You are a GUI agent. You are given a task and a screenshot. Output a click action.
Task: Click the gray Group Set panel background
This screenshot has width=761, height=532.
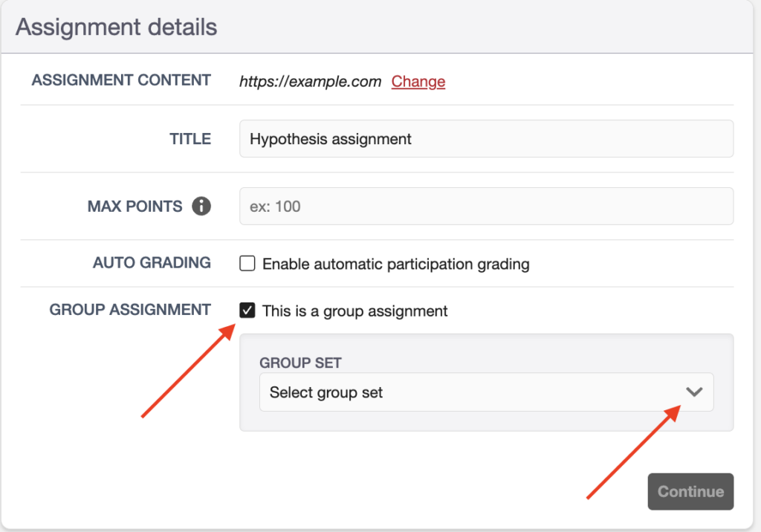pos(486,421)
